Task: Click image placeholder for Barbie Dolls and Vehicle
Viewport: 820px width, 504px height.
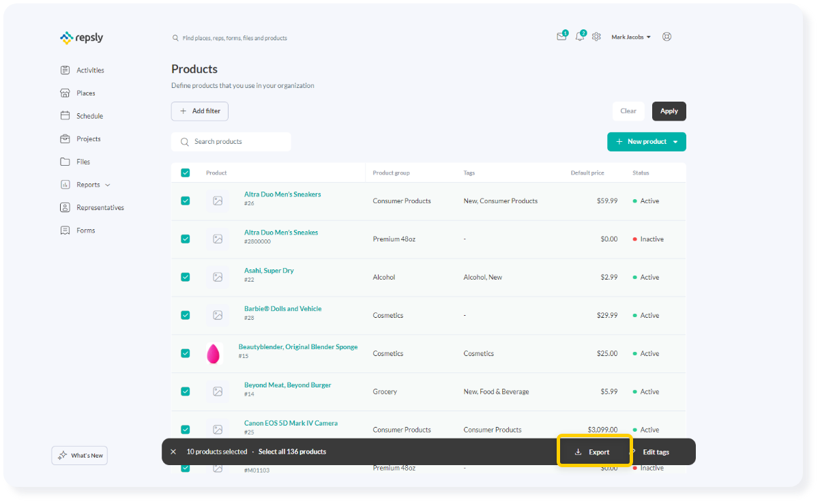Action: pyautogui.click(x=218, y=316)
